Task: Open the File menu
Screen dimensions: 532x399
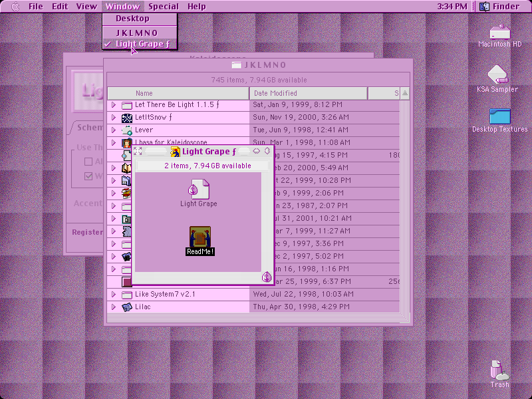Action: pos(36,7)
